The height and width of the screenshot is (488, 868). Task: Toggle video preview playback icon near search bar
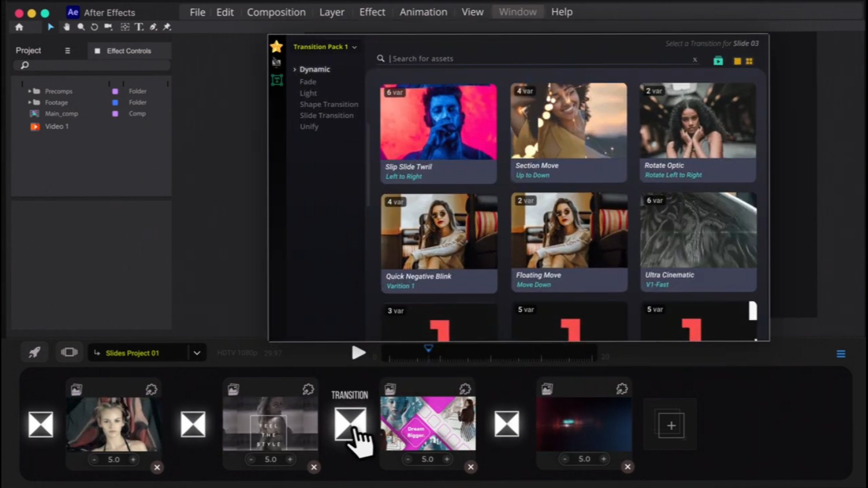coord(719,61)
